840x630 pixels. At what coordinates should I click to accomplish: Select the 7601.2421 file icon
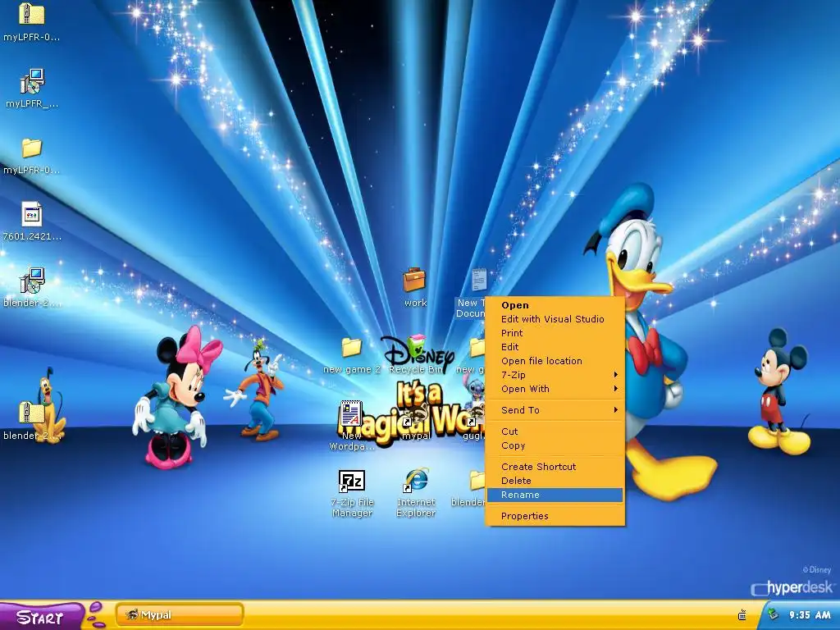click(x=32, y=214)
